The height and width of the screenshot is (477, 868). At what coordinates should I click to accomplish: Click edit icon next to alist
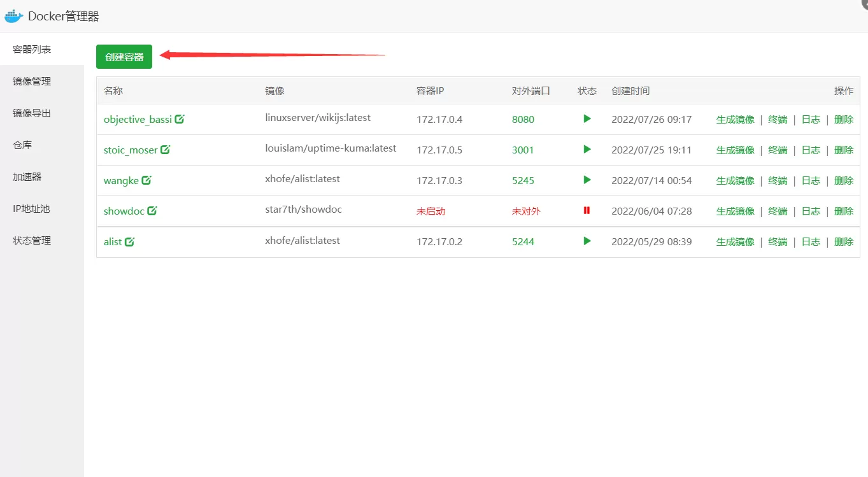130,241
